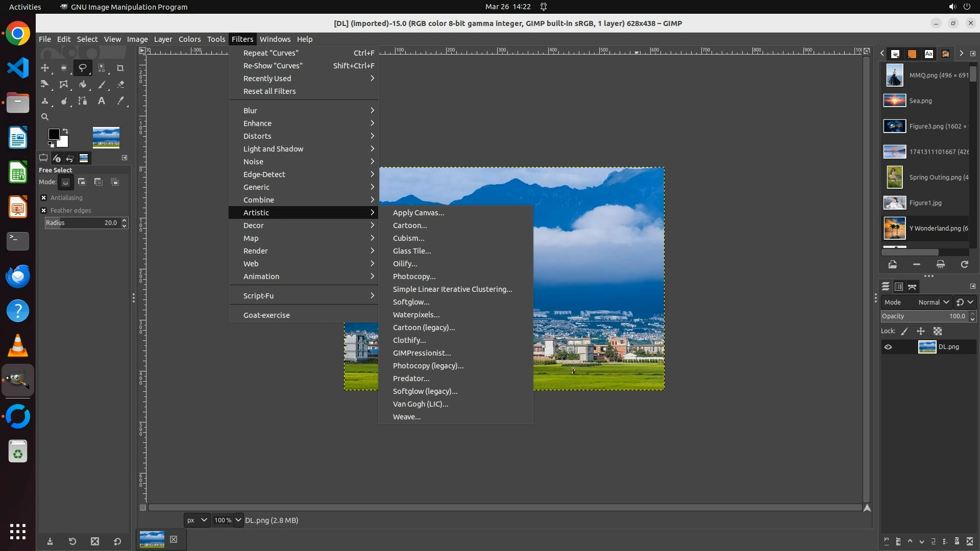
Task: Click the Van Gogh (LIC) entry
Action: (x=420, y=404)
